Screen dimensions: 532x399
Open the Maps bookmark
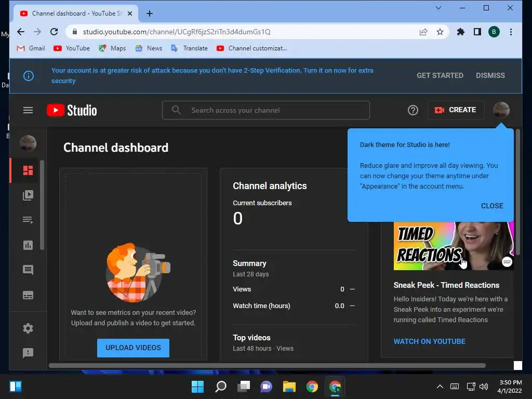tap(112, 48)
